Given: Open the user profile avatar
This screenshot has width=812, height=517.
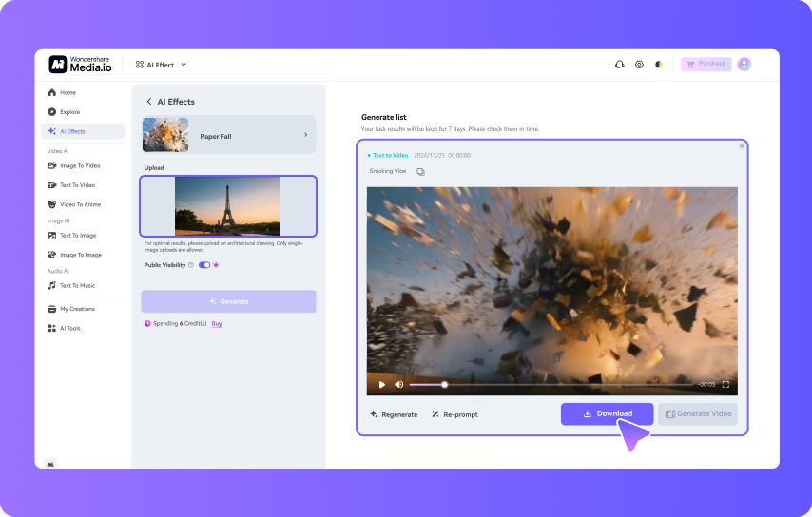Looking at the screenshot, I should [x=744, y=65].
